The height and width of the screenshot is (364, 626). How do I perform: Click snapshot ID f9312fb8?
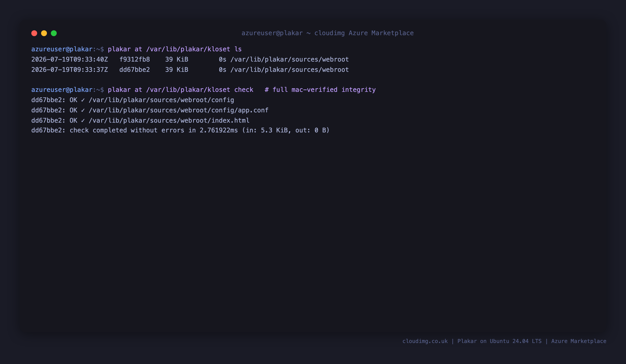pos(135,59)
